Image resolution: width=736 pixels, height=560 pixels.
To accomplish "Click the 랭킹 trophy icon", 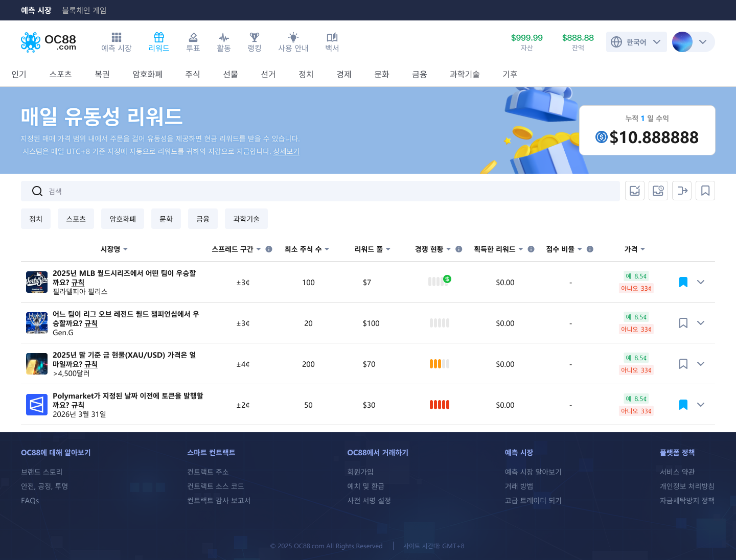I will pyautogui.click(x=254, y=37).
